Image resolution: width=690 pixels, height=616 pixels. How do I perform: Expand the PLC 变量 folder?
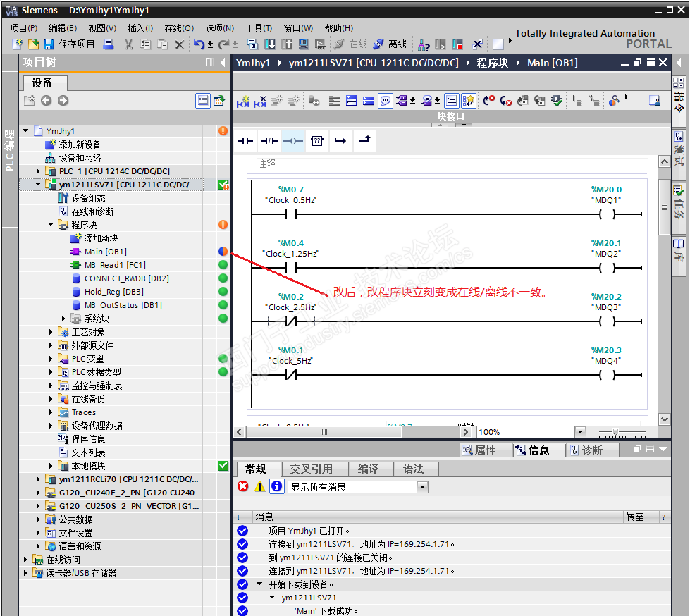tap(51, 359)
